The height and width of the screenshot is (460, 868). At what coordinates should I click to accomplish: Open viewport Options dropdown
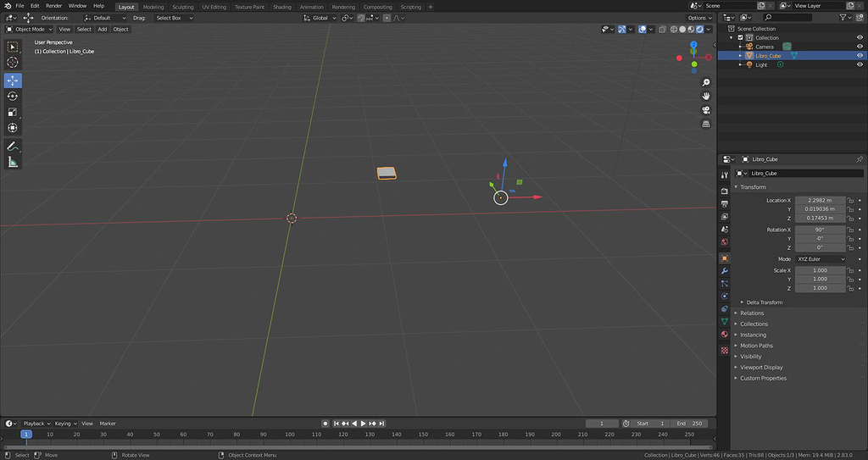pyautogui.click(x=699, y=18)
